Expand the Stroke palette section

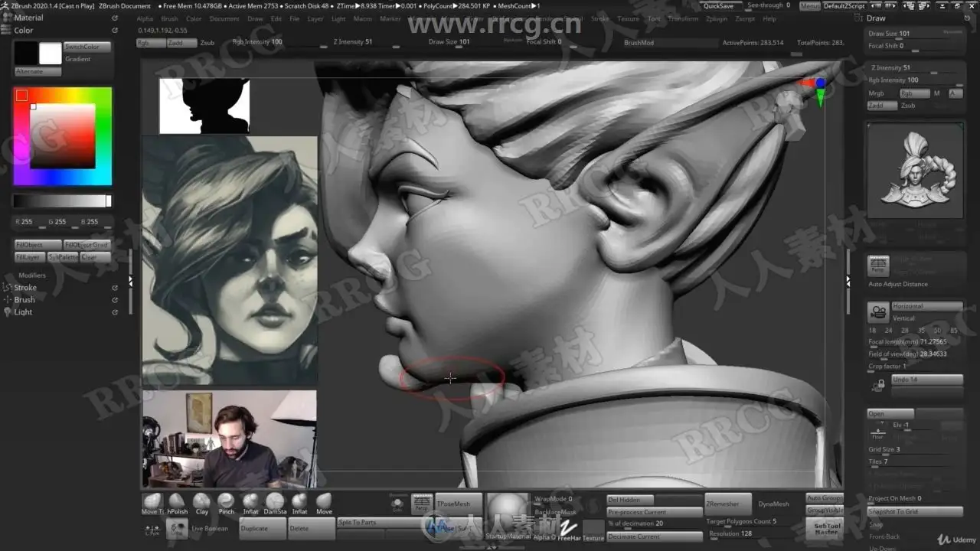point(25,288)
